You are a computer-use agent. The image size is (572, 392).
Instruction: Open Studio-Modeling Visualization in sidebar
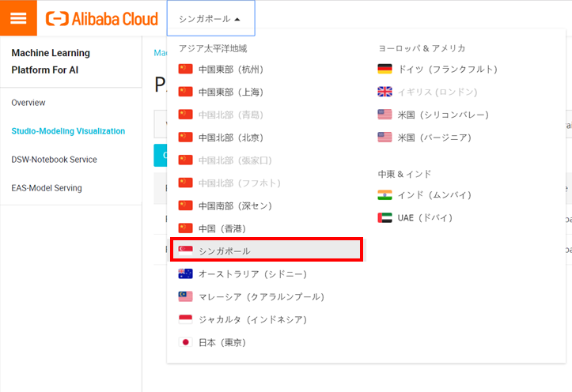coord(68,131)
